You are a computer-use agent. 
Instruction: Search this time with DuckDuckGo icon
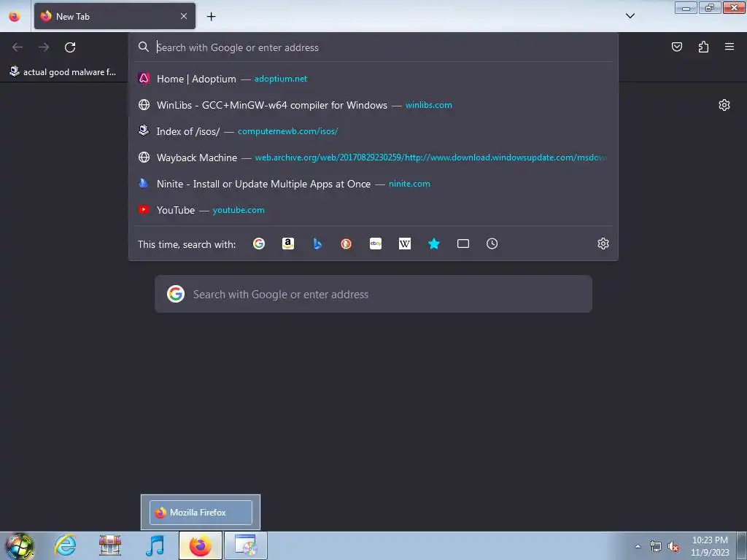click(x=347, y=244)
